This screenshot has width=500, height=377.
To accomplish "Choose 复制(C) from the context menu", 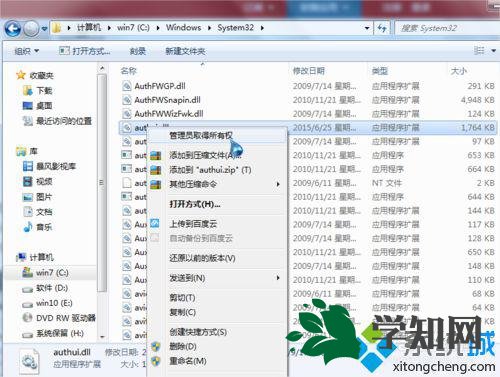I will pos(217,312).
